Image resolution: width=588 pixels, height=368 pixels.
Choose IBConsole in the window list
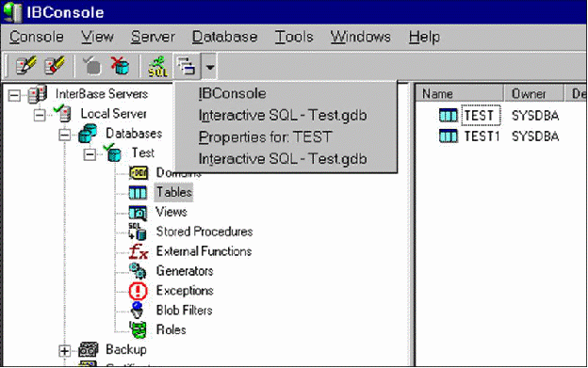click(286, 93)
